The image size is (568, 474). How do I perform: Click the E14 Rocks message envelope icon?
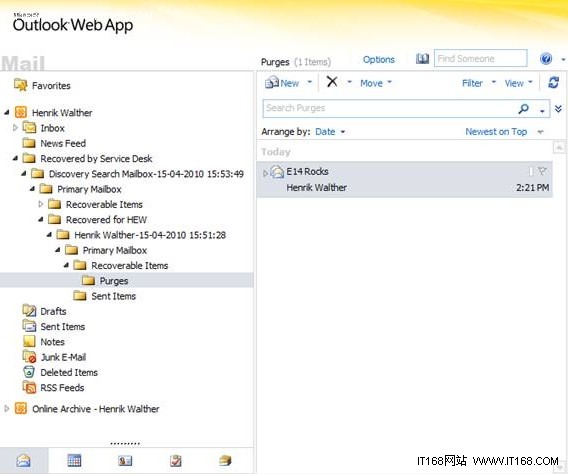(277, 172)
